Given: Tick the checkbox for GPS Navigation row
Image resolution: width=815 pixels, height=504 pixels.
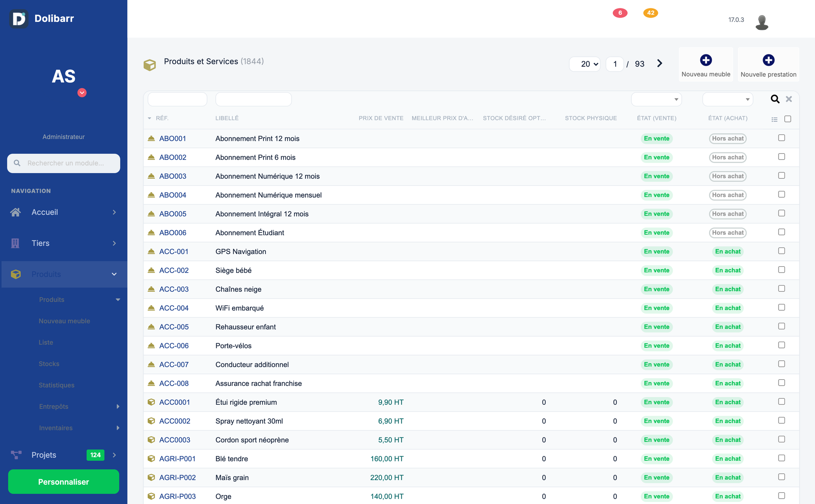Looking at the screenshot, I should [781, 251].
